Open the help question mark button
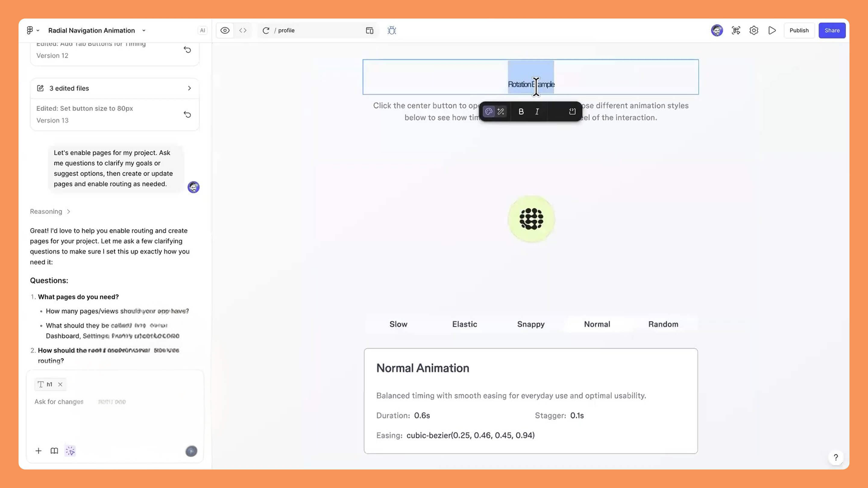This screenshot has height=488, width=868. pos(836,457)
